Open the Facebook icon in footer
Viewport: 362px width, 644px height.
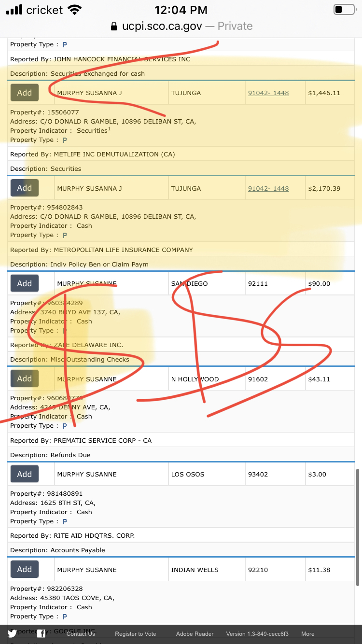coord(42,634)
